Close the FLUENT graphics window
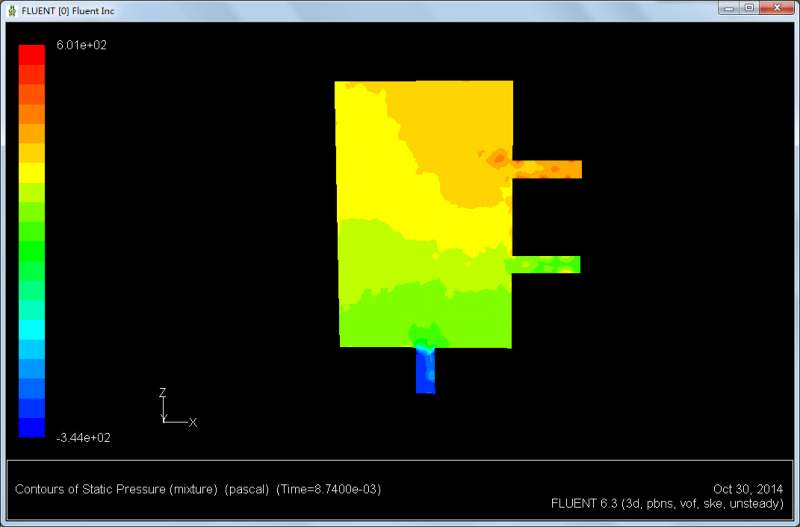 click(777, 8)
